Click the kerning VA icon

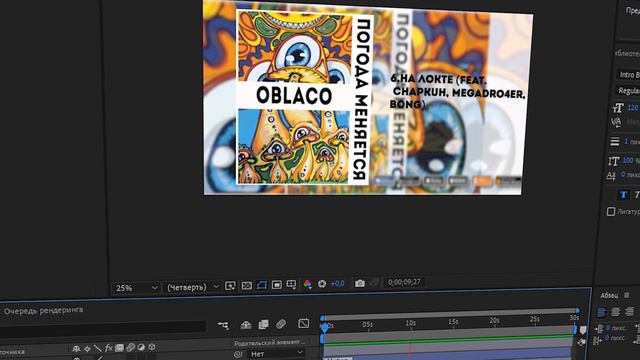point(616,122)
